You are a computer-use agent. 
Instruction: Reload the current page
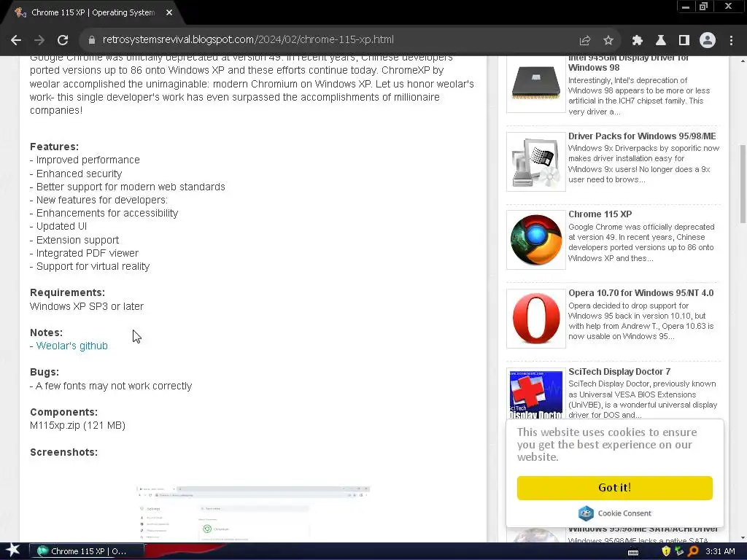63,40
